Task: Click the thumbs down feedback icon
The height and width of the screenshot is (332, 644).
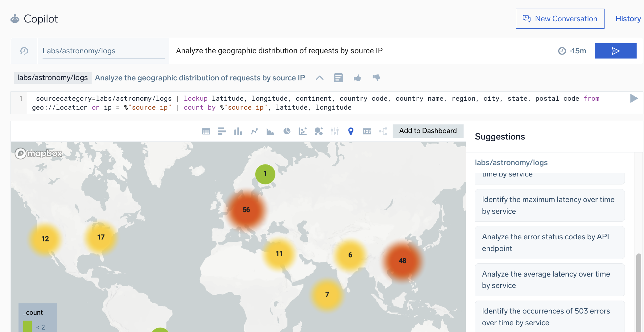Action: 376,78
